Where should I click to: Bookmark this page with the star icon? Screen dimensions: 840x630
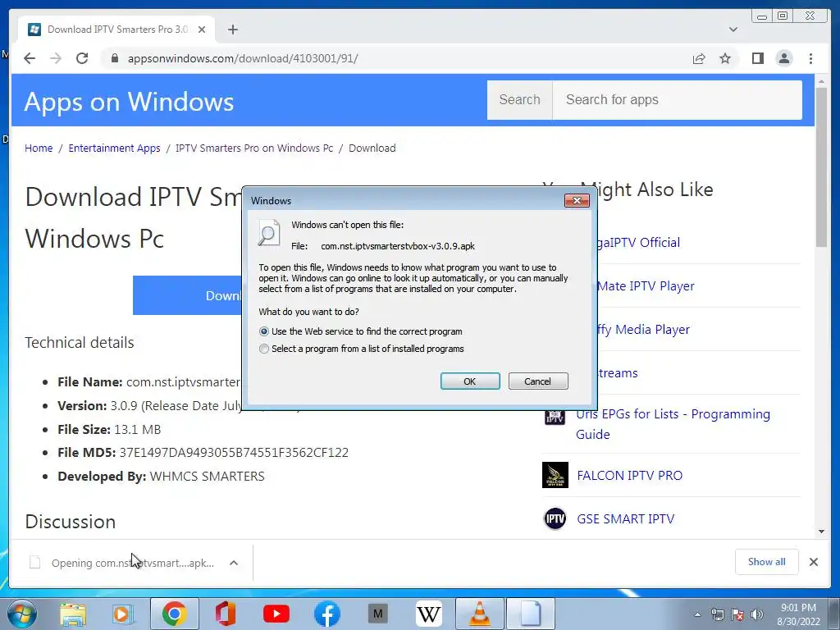[x=725, y=58]
